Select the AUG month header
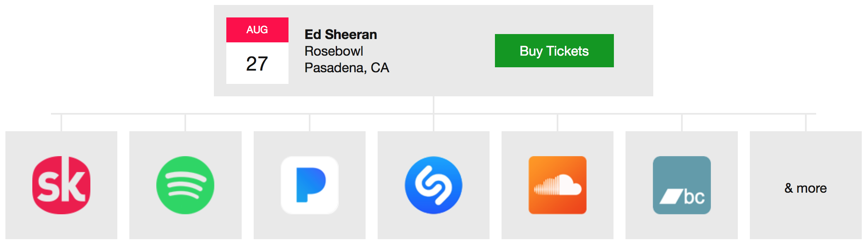Screen dimensions: 868x245 pyautogui.click(x=257, y=30)
